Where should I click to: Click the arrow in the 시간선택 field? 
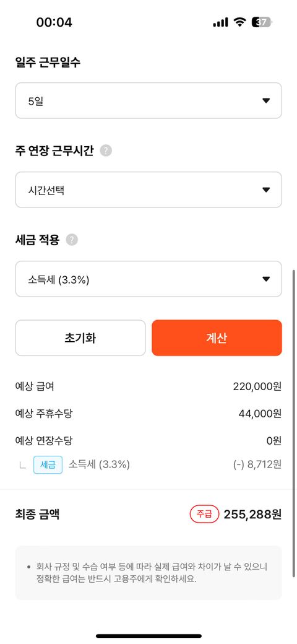click(x=266, y=189)
